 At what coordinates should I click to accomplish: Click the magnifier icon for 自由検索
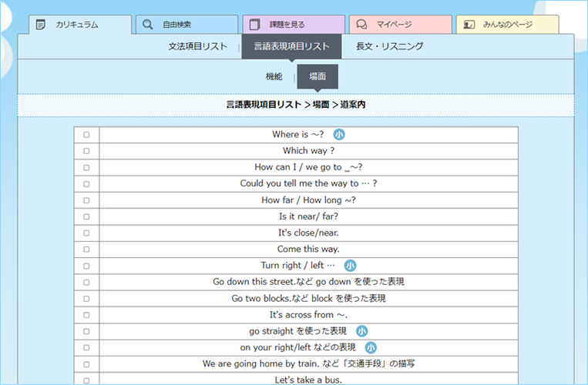coord(147,25)
